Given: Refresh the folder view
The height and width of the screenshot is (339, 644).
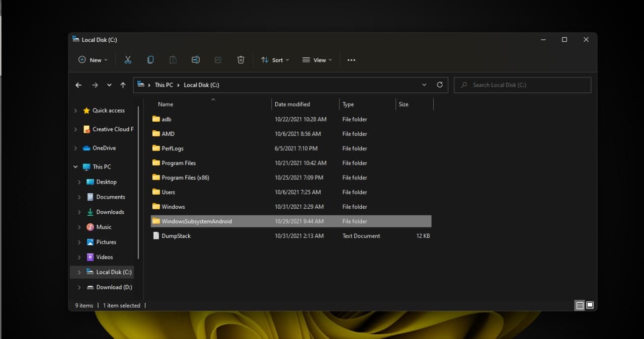Looking at the screenshot, I should pos(439,84).
